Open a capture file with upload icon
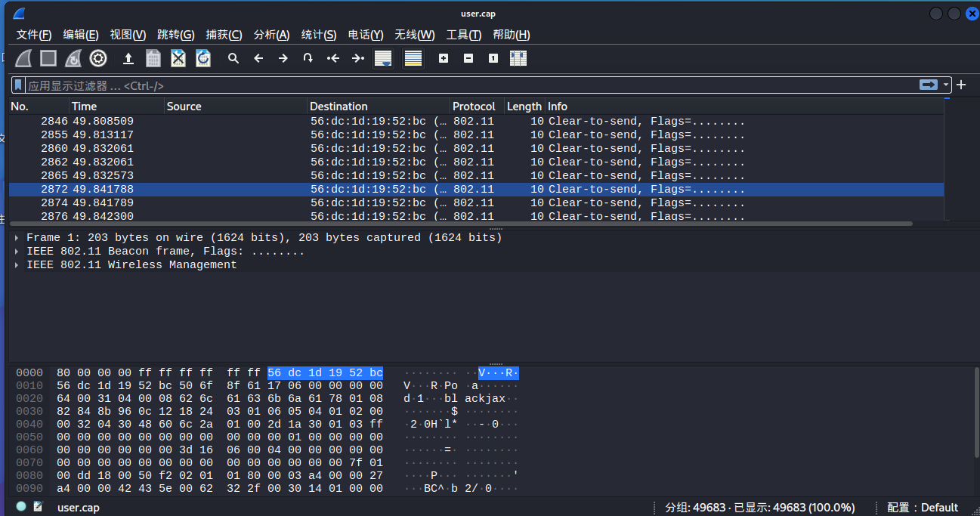The height and width of the screenshot is (516, 980). pyautogui.click(x=128, y=58)
